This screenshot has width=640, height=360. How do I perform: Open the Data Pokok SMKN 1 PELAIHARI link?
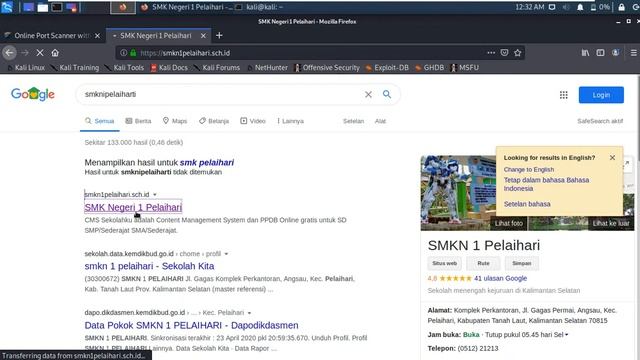point(191,325)
